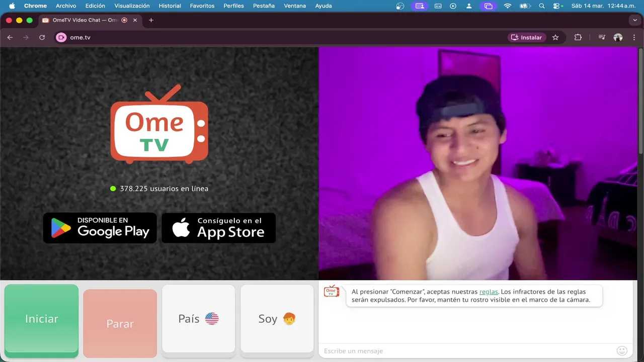Go back to the previous page
The width and height of the screenshot is (644, 362).
coord(10,37)
